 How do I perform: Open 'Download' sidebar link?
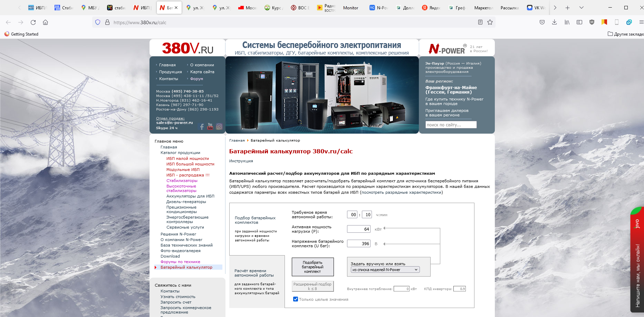pos(170,256)
